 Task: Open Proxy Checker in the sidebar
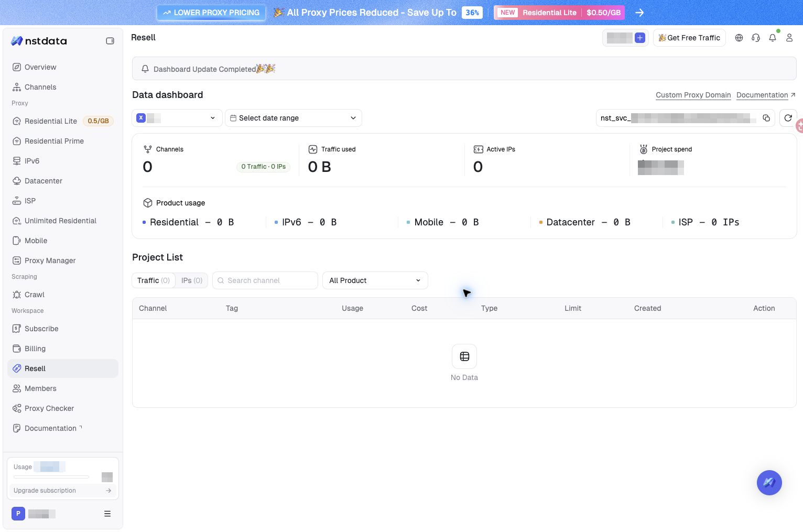63,408
